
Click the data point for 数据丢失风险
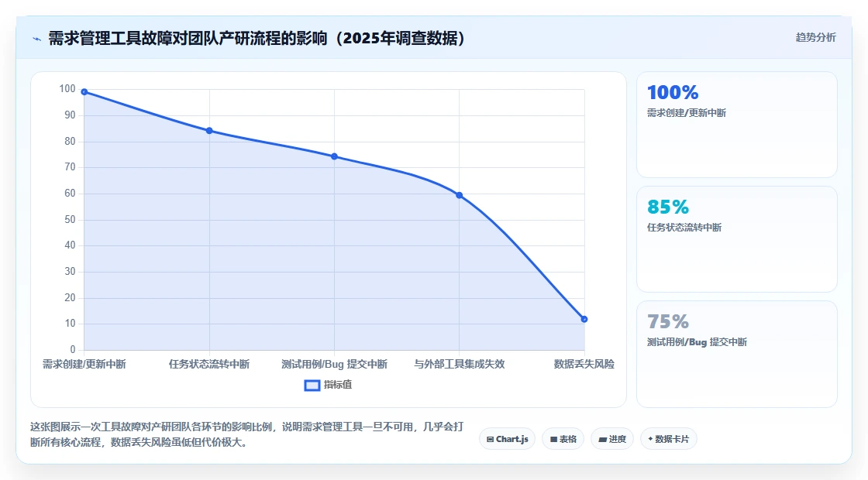pyautogui.click(x=584, y=319)
